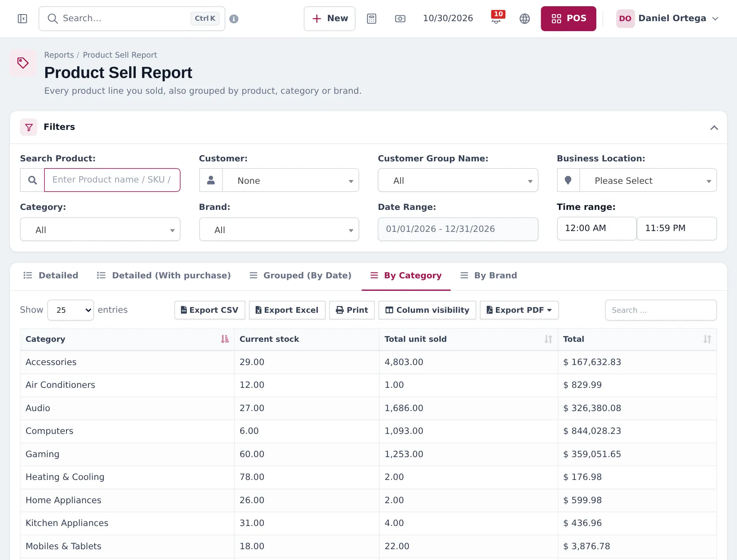Click the map pin location icon
The height and width of the screenshot is (560, 737).
pyautogui.click(x=568, y=180)
